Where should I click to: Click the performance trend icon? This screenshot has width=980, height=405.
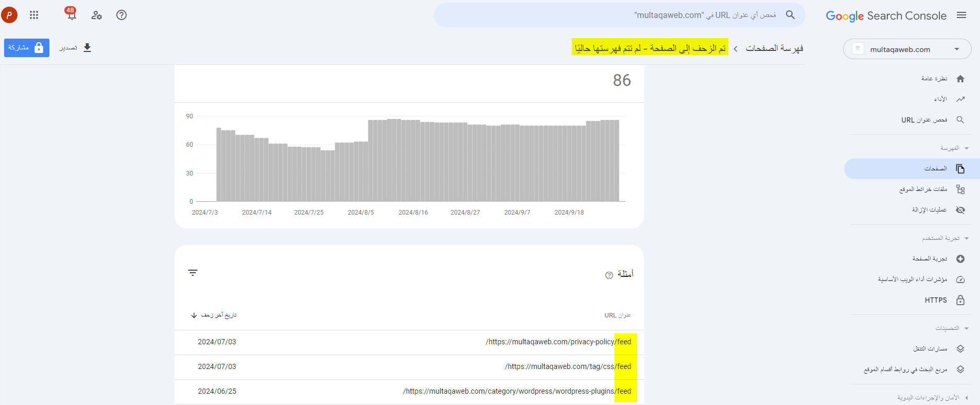pyautogui.click(x=960, y=99)
